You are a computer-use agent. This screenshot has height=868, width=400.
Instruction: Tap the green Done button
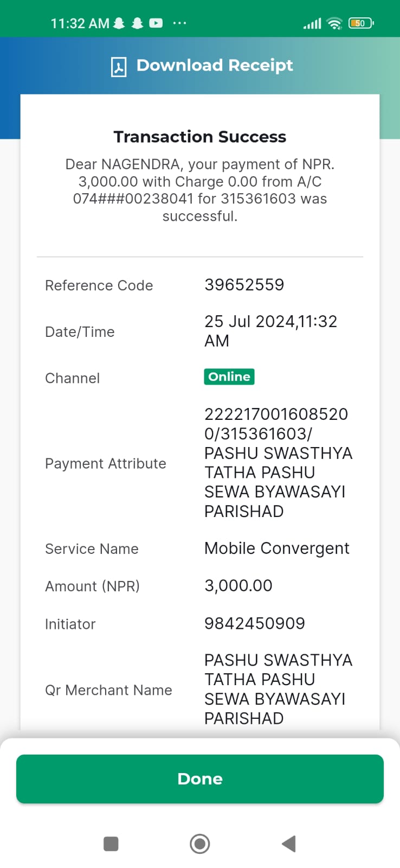tap(200, 778)
